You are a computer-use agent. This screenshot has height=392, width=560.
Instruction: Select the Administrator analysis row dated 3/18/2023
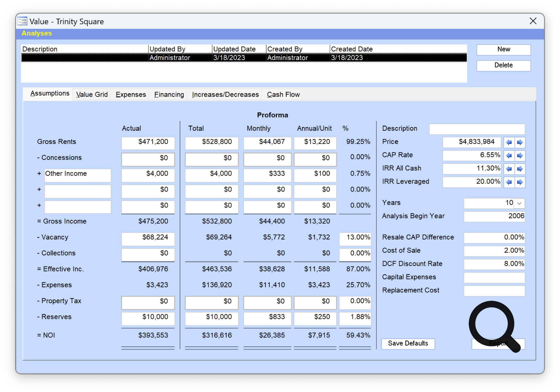pos(244,58)
